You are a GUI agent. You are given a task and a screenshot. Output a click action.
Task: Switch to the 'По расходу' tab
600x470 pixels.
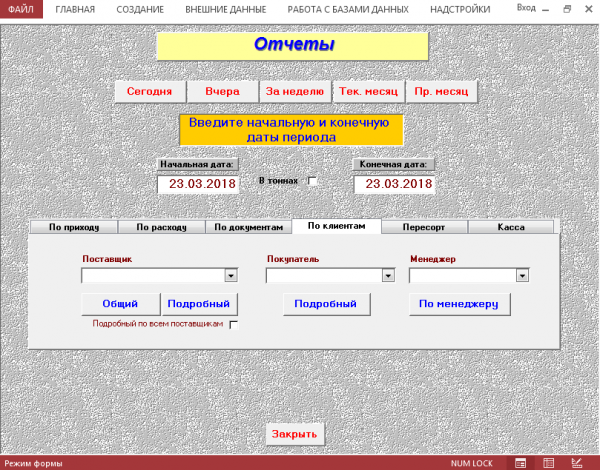point(161,227)
